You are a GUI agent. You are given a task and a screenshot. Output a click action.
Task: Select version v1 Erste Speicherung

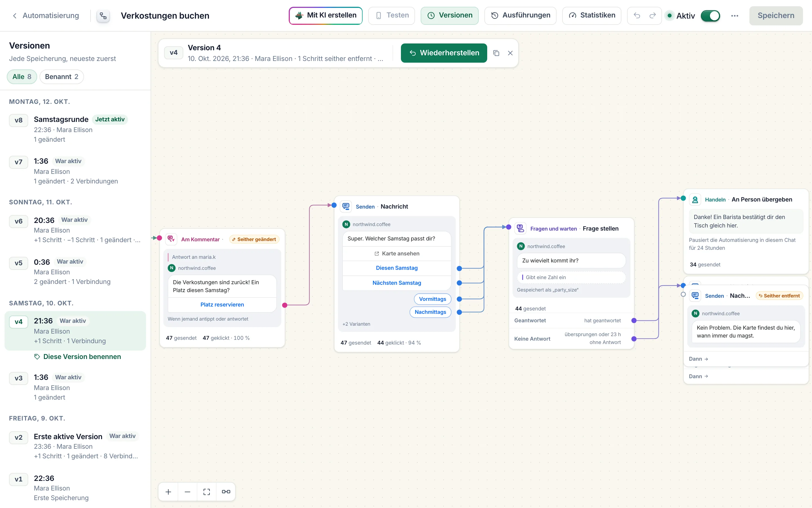pyautogui.click(x=75, y=488)
